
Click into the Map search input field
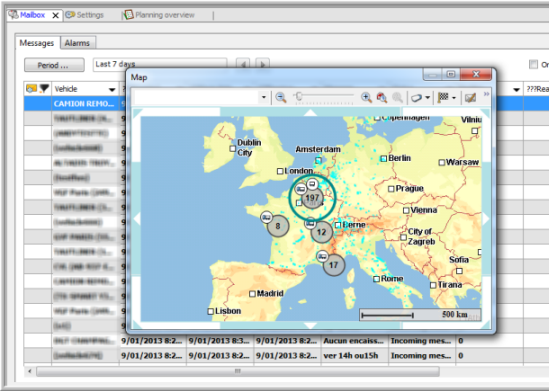[x=197, y=98]
